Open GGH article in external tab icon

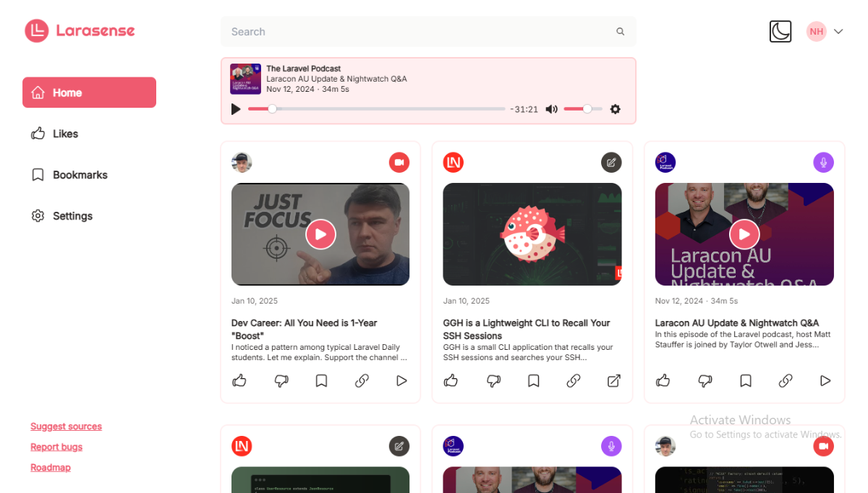point(613,380)
